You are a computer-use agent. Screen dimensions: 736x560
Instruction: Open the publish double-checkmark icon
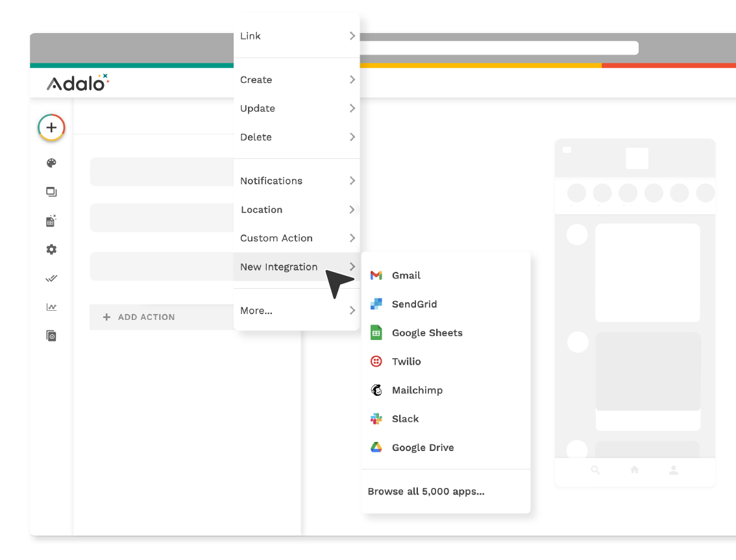[51, 278]
